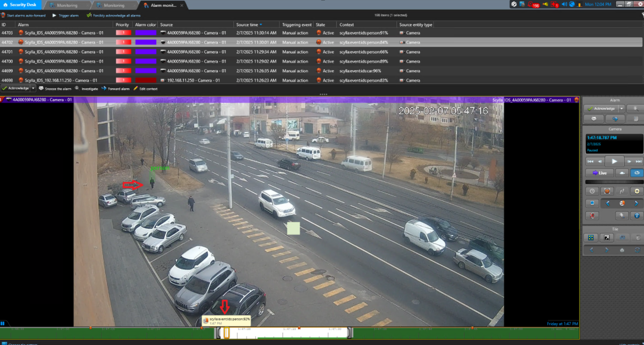
Task: Click the Snooze the alarm icon
Action: (x=41, y=89)
